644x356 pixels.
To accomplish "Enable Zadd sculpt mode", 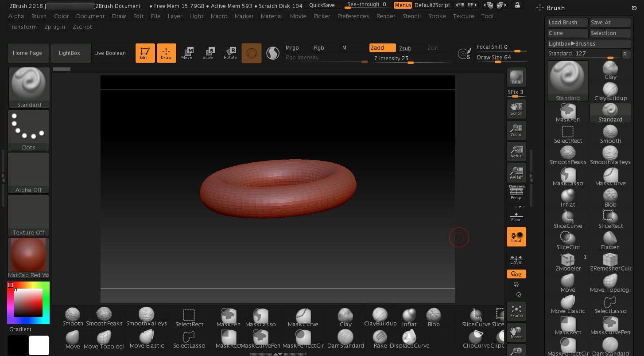I will 382,48.
